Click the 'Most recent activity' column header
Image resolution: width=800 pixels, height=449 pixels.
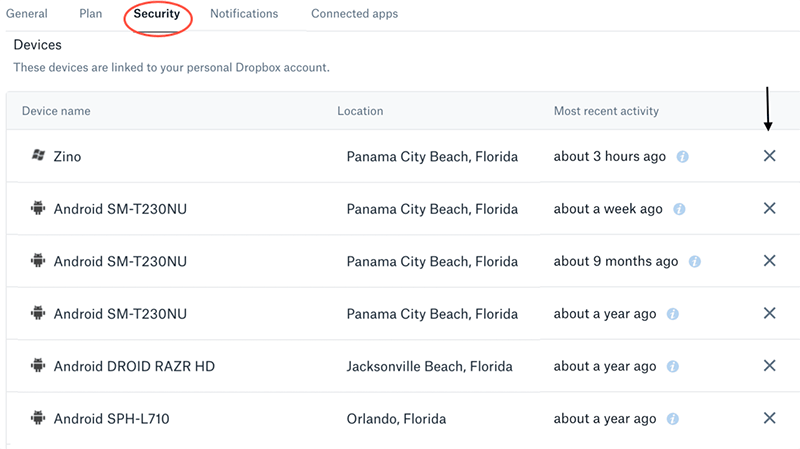(606, 111)
